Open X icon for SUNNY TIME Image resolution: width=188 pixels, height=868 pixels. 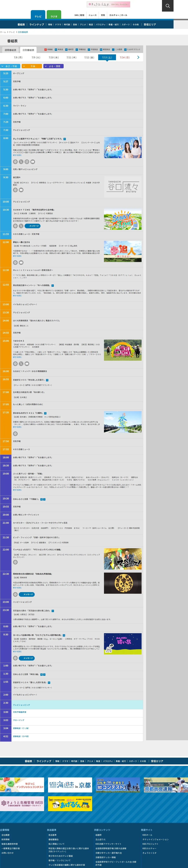(21, 226)
